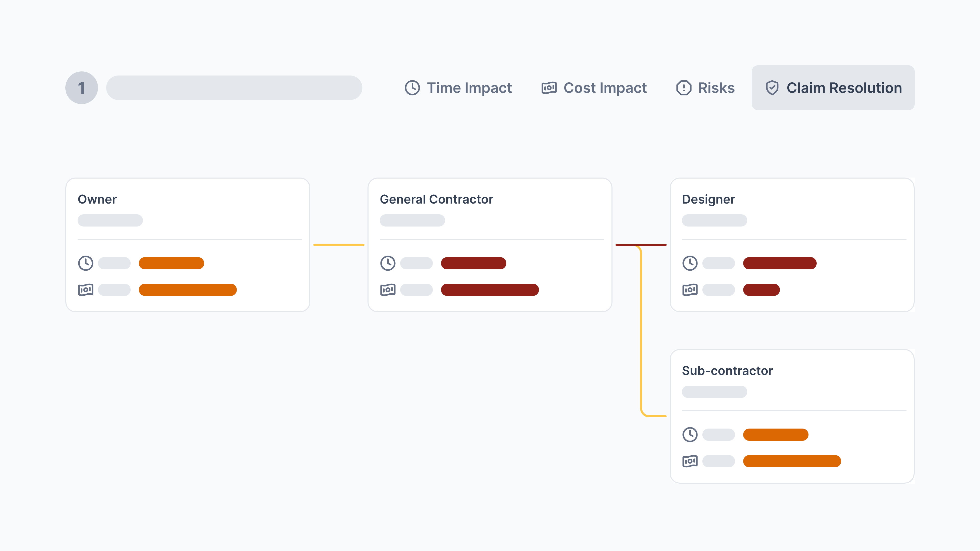Click the clock icon in the Designer card
The width and height of the screenshot is (980, 551).
point(690,263)
